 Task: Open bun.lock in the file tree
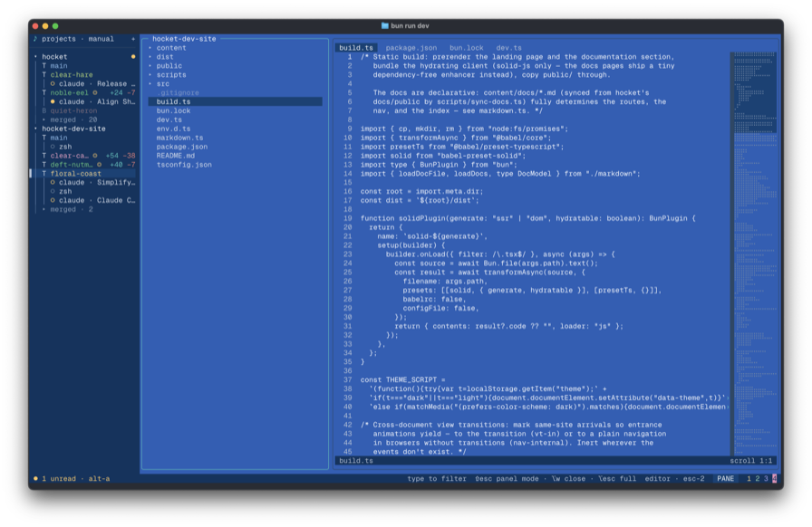173,110
